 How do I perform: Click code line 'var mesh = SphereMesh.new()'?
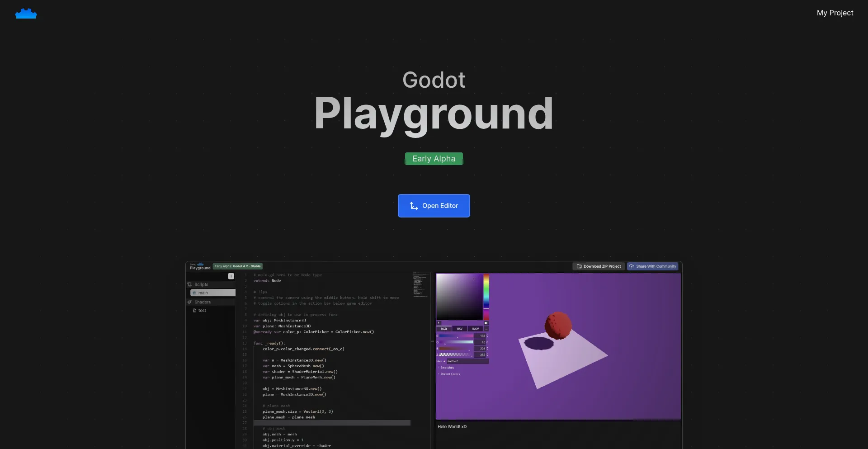coord(293,366)
